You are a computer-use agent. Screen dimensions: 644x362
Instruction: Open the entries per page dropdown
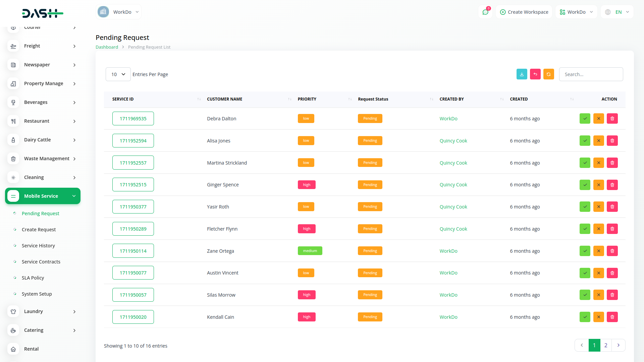(x=118, y=74)
